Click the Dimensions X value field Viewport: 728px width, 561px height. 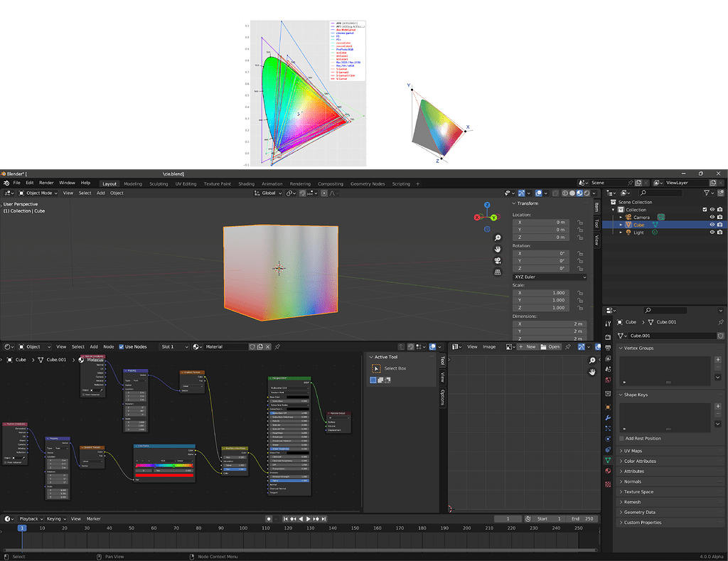coord(550,324)
